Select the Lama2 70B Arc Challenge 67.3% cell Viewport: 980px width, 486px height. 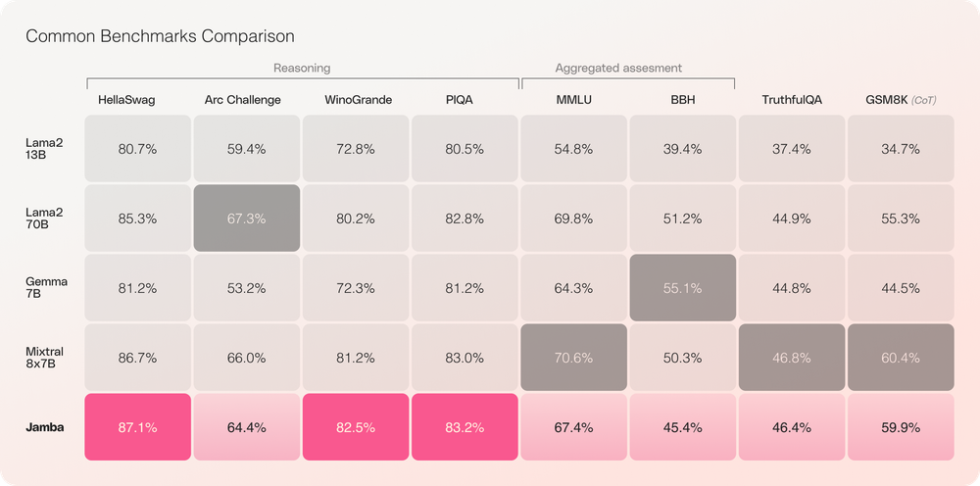(x=247, y=219)
